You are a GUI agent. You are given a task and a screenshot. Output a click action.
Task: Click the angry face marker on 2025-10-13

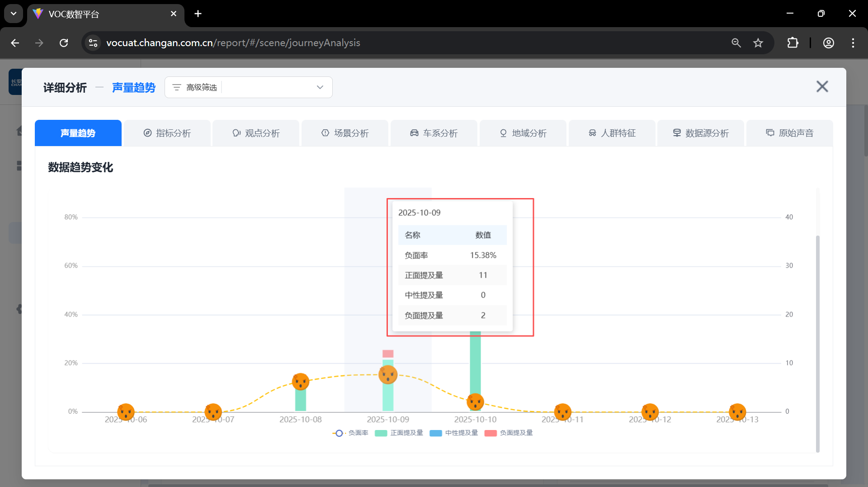click(737, 412)
